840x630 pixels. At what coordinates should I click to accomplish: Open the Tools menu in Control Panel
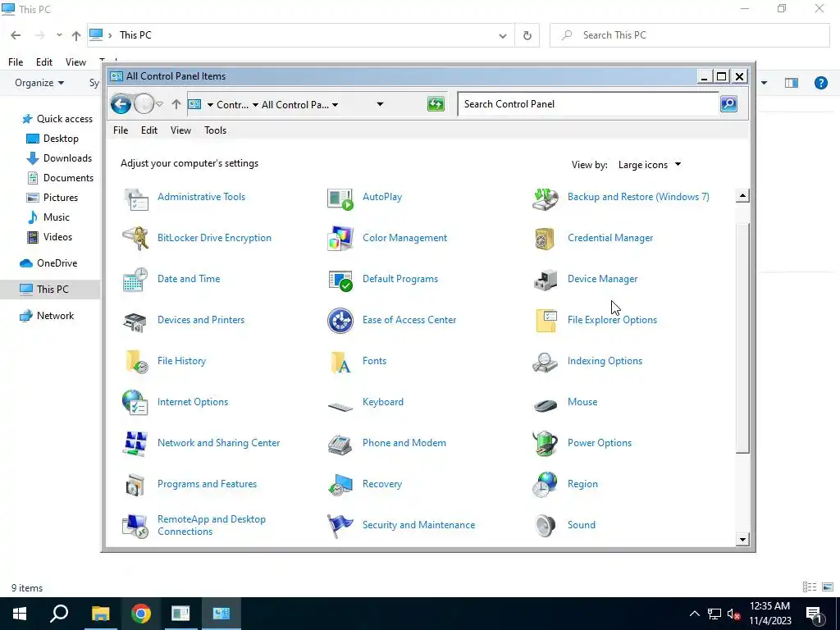pyautogui.click(x=216, y=130)
